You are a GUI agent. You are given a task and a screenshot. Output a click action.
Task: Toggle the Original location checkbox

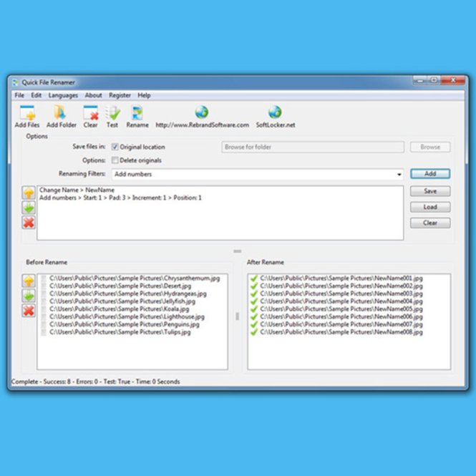click(115, 147)
